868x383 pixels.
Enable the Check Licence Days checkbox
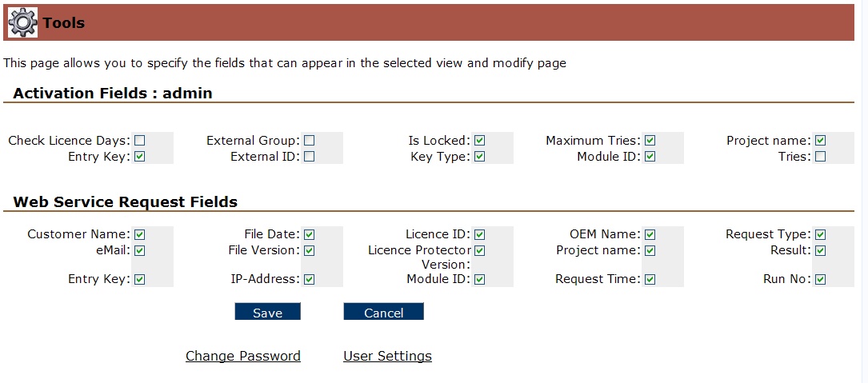click(x=139, y=141)
